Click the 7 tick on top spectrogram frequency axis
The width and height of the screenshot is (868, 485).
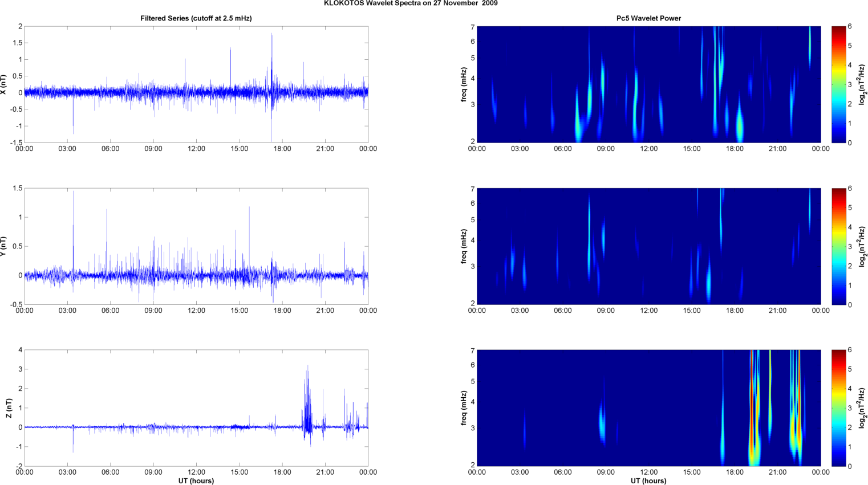[x=473, y=27]
